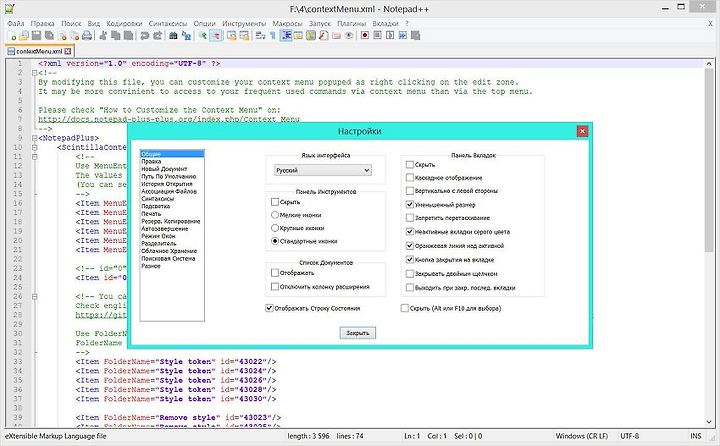The height and width of the screenshot is (446, 720).
Task: Click the Закрыть button in settings
Action: click(x=358, y=333)
